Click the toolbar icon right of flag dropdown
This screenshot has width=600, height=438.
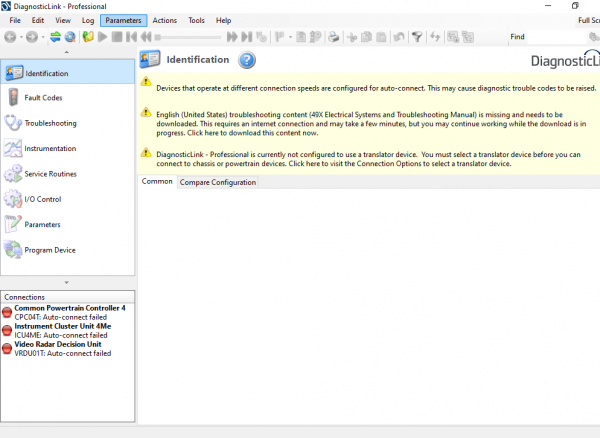302,37
